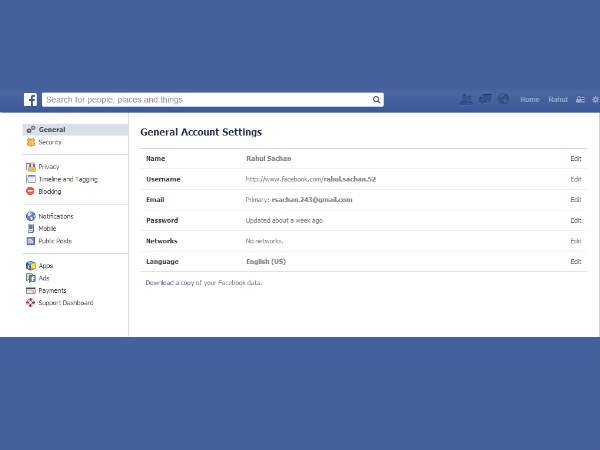This screenshot has height=450, width=600.
Task: Click the Name row label
Action: (x=155, y=158)
